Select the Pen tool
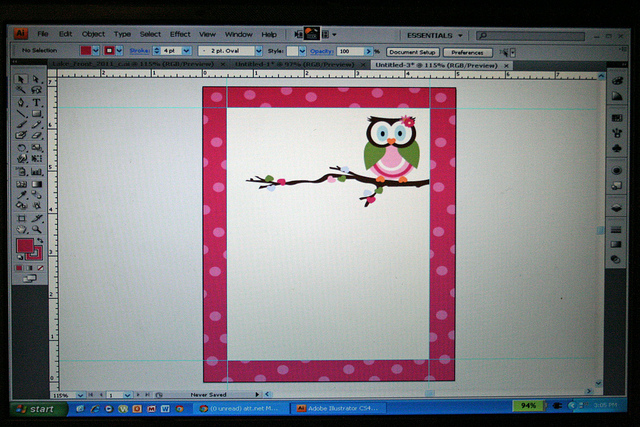The width and height of the screenshot is (640, 427). pos(21,102)
